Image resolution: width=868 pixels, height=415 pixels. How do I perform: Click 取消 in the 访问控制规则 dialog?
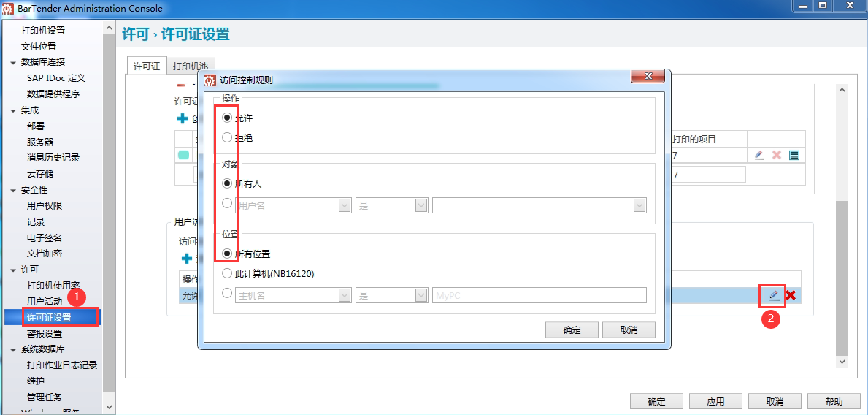pyautogui.click(x=628, y=330)
